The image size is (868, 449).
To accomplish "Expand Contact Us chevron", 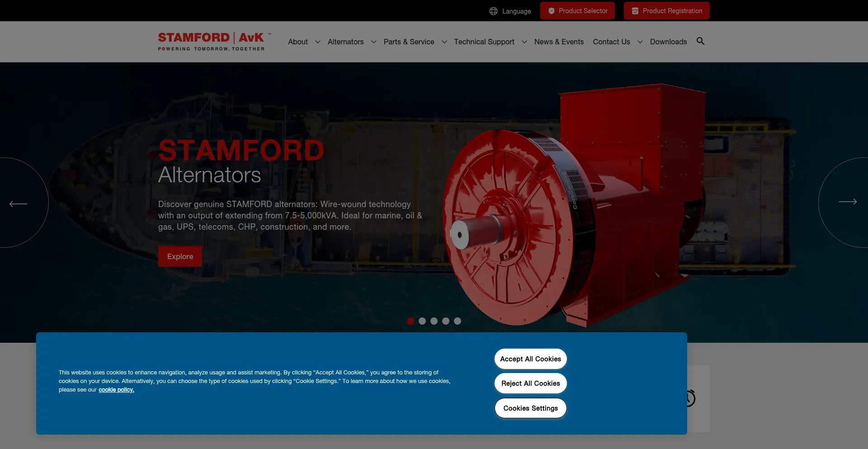I will [x=640, y=42].
